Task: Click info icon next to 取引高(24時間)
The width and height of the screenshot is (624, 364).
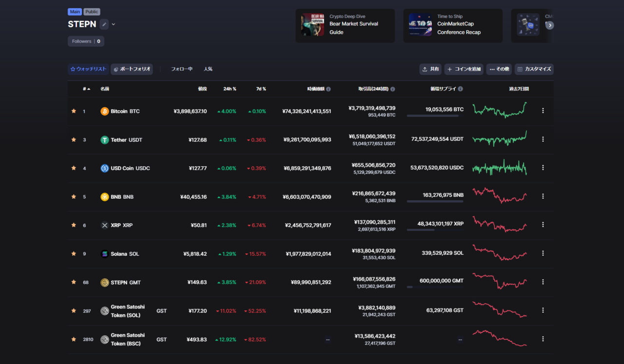Action: tap(393, 89)
